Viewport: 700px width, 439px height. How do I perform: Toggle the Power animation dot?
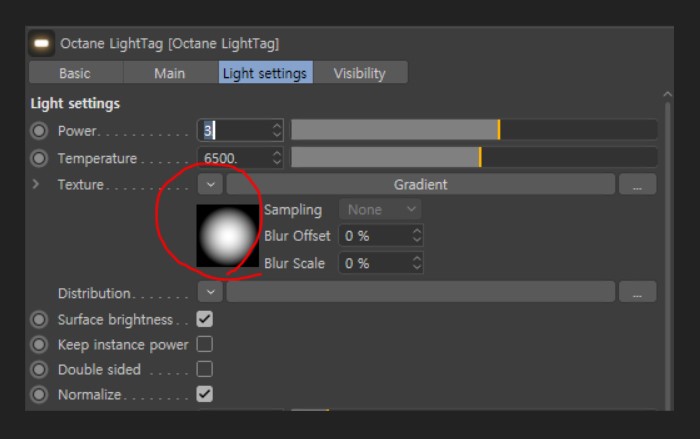tap(39, 131)
